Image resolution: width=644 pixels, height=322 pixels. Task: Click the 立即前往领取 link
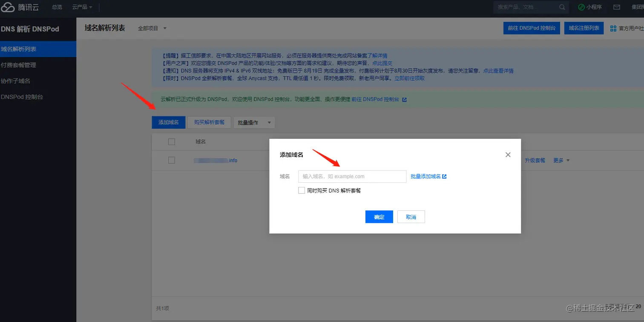409,78
